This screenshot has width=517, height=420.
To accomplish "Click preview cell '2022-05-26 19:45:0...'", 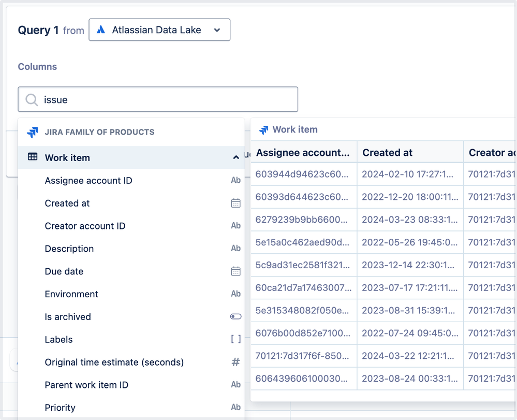I will point(410,242).
